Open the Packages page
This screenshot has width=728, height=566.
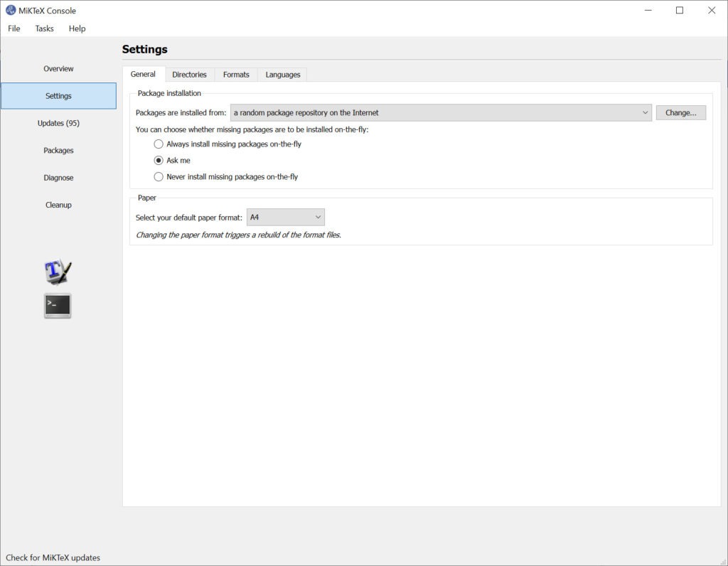(x=58, y=151)
